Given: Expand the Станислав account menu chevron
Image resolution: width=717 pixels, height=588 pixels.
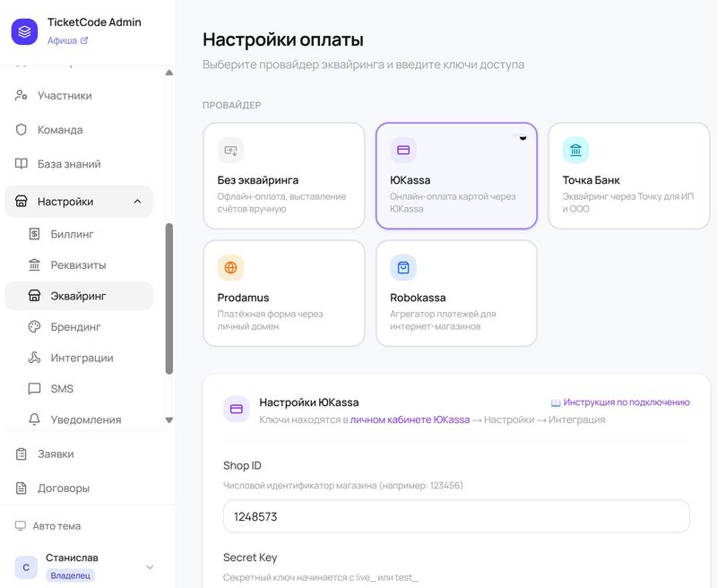Looking at the screenshot, I should [x=150, y=567].
